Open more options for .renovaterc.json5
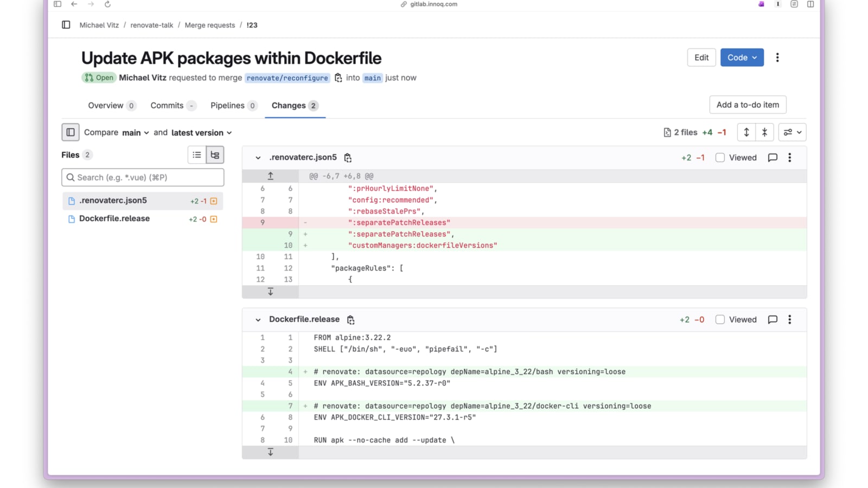Image resolution: width=868 pixels, height=488 pixels. (x=790, y=158)
